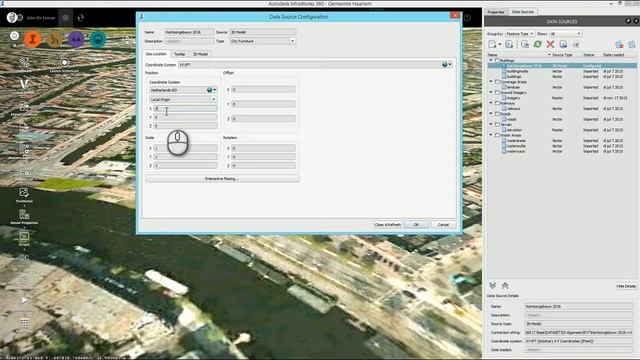Click the red X delete data source icon
640x360 pixels.
click(550, 44)
